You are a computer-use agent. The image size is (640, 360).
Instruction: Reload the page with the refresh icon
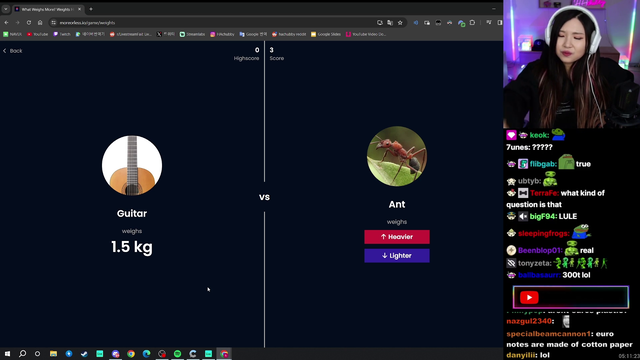tap(29, 23)
